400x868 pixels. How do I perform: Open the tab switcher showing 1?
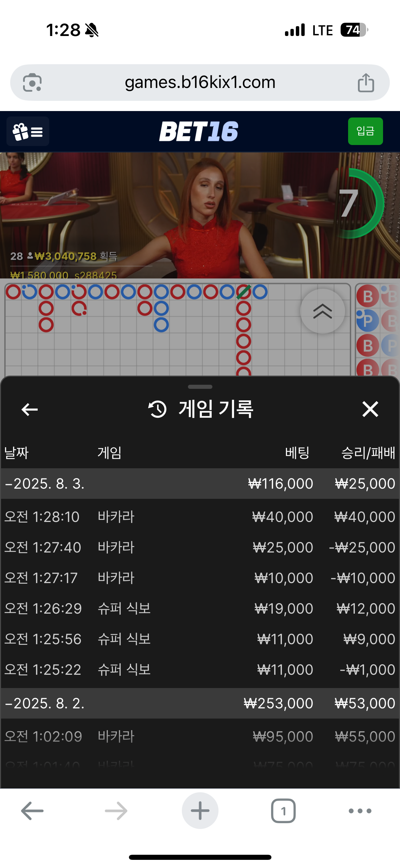(283, 811)
